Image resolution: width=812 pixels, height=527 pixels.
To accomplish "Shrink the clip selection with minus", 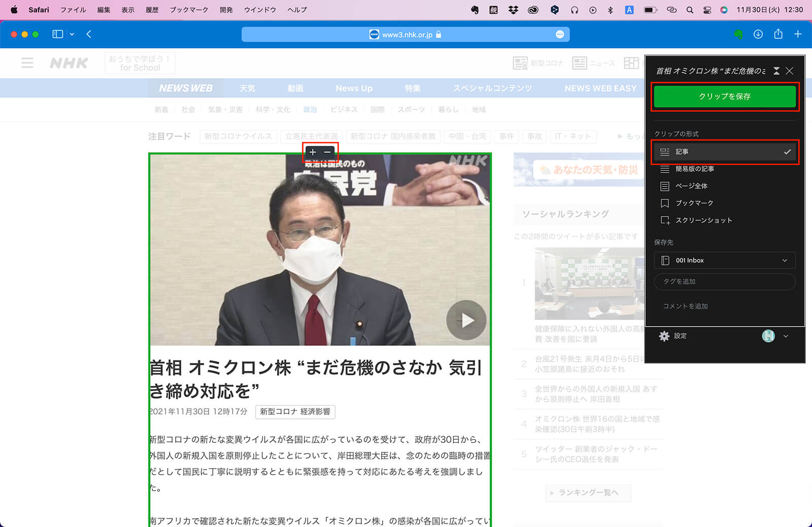I will coord(327,152).
